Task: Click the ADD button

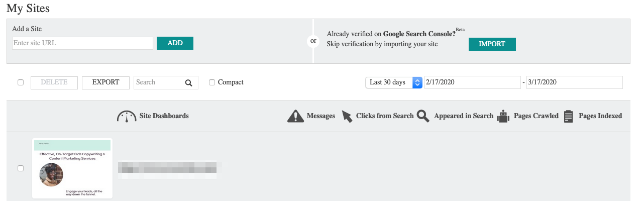Action: click(175, 43)
